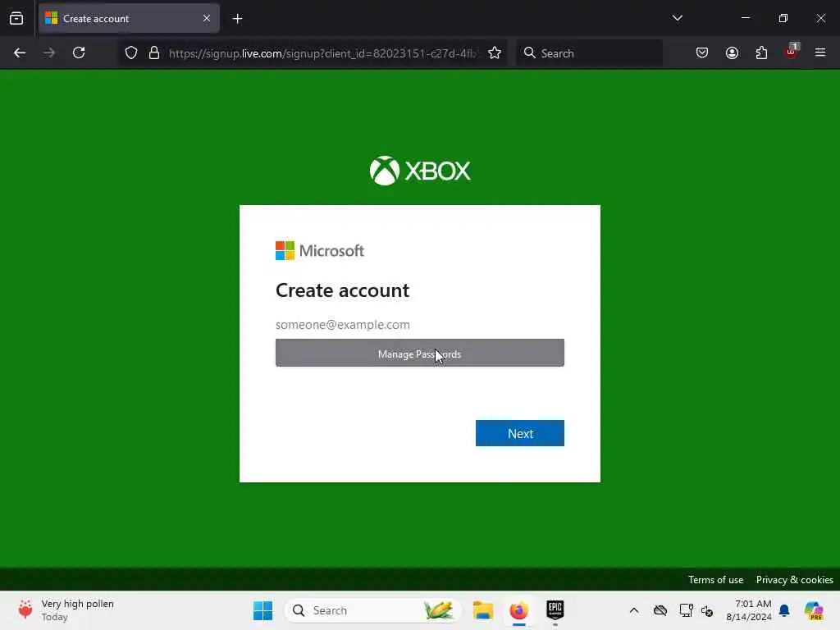Open the uBlock Origin extension icon

click(792, 52)
